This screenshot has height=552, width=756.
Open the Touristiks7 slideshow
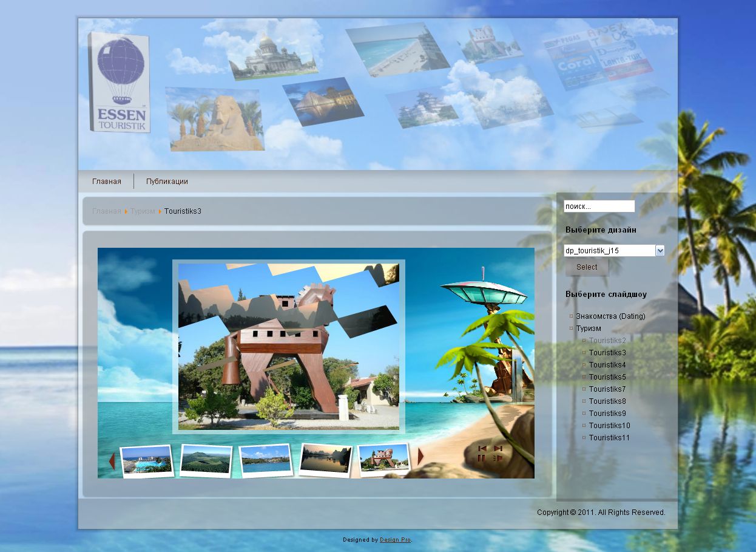[607, 389]
